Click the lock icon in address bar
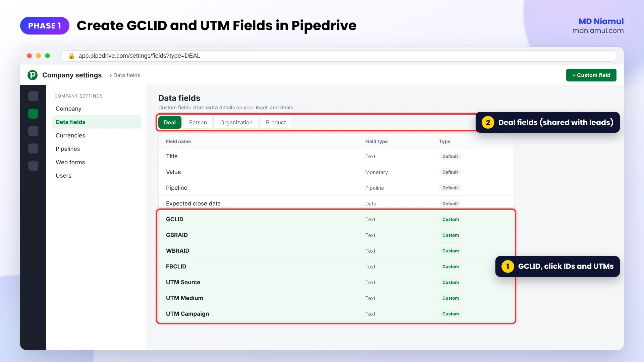Screen dimensions: 644x362 pyautogui.click(x=71, y=56)
